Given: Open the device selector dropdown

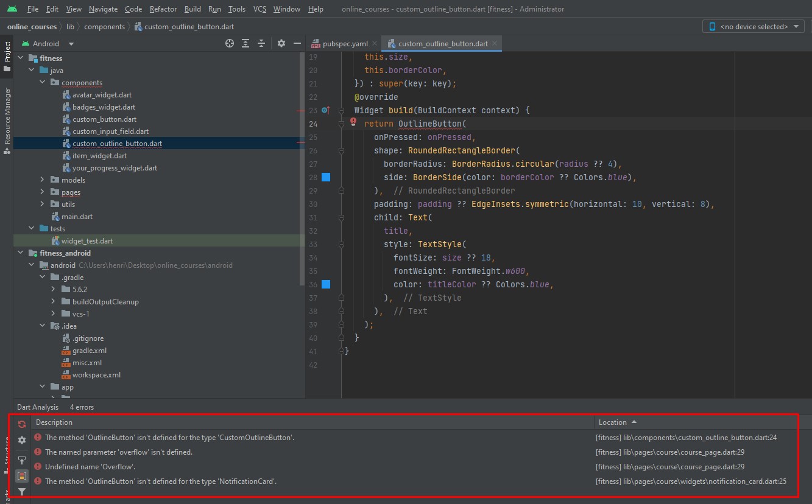Looking at the screenshot, I should pos(753,27).
